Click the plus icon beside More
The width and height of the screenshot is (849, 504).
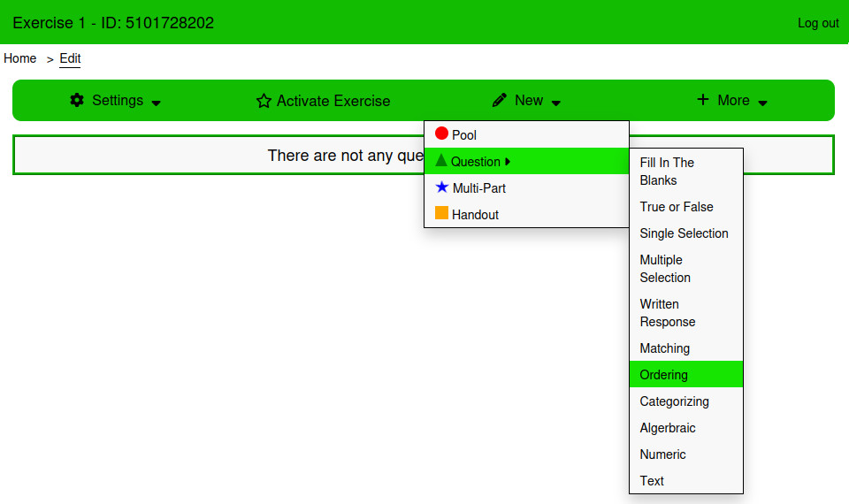(x=703, y=100)
